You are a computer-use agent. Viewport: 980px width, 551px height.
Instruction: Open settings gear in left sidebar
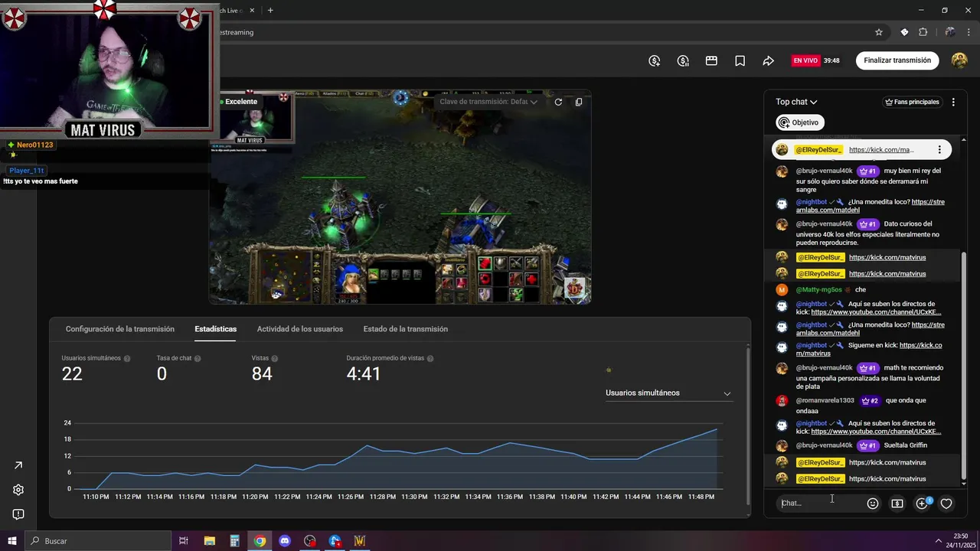pos(18,490)
